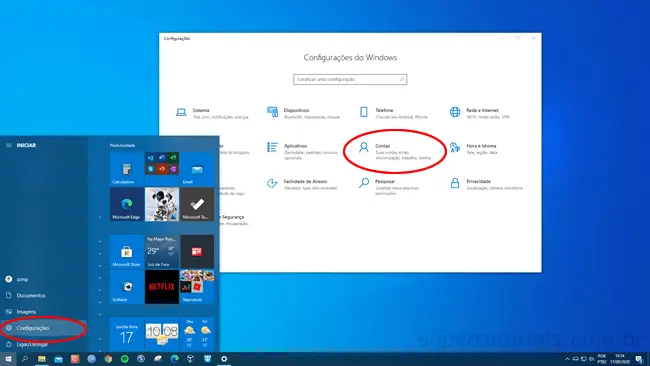
Task: Click the Localizar uma configuração search box
Action: (x=350, y=79)
